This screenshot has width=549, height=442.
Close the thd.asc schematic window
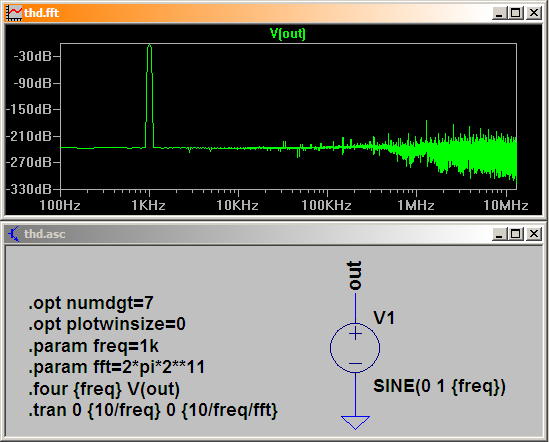pyautogui.click(x=534, y=234)
